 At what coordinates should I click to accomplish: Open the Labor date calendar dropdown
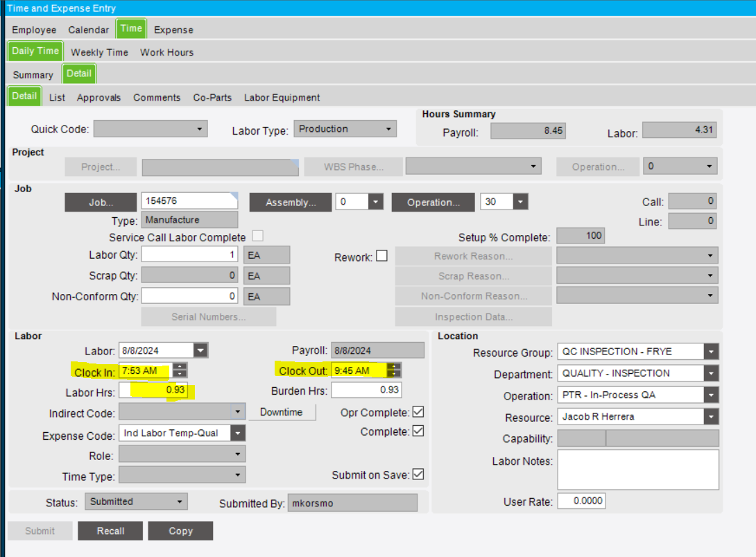point(200,350)
